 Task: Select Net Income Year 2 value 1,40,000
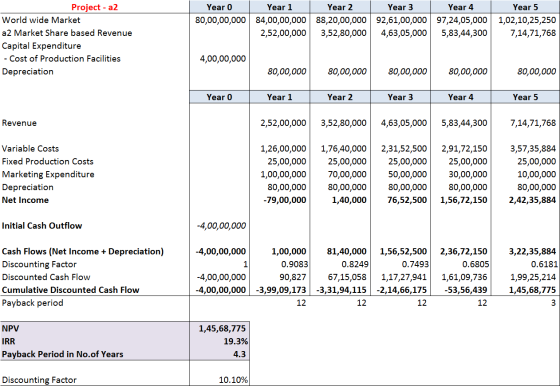click(x=349, y=200)
